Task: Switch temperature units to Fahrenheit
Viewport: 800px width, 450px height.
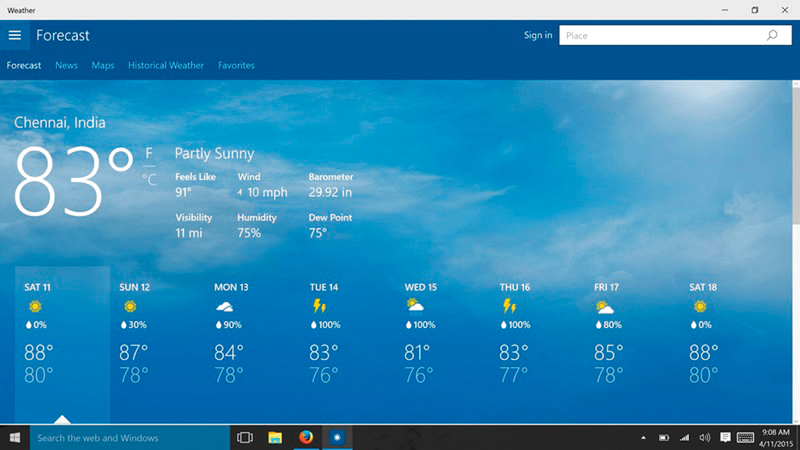Action: click(x=149, y=153)
